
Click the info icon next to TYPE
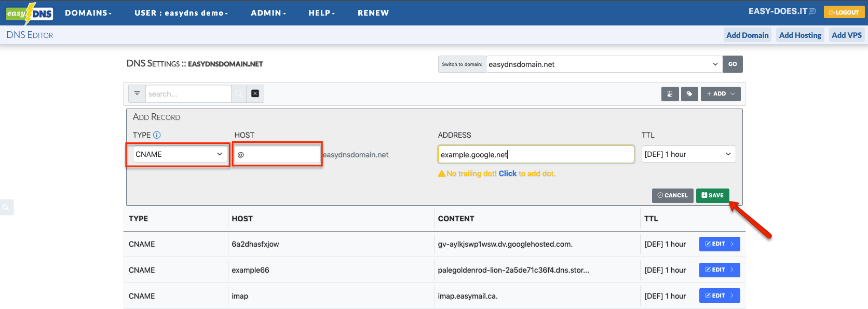coord(157,135)
